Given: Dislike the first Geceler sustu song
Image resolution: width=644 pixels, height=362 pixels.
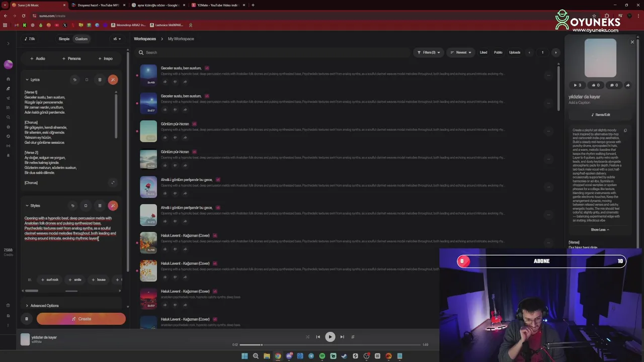Looking at the screenshot, I should 175,81.
